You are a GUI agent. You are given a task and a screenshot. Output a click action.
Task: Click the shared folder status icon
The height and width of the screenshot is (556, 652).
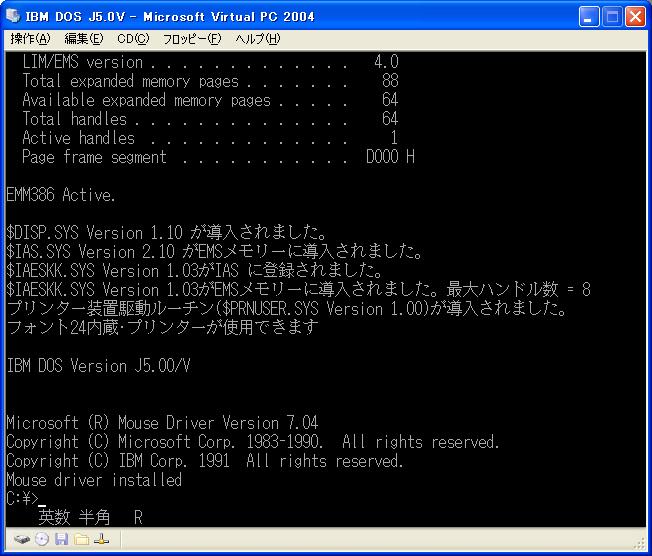pos(82,539)
